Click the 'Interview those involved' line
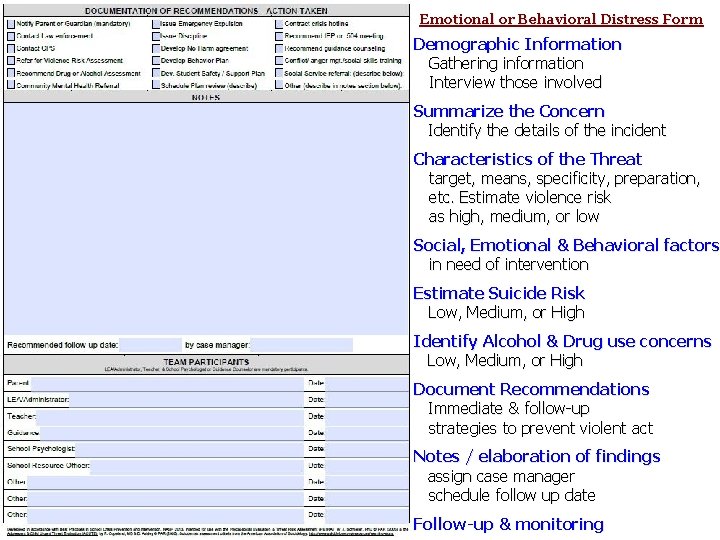Image resolution: width=720 pixels, height=540 pixels. 515,83
